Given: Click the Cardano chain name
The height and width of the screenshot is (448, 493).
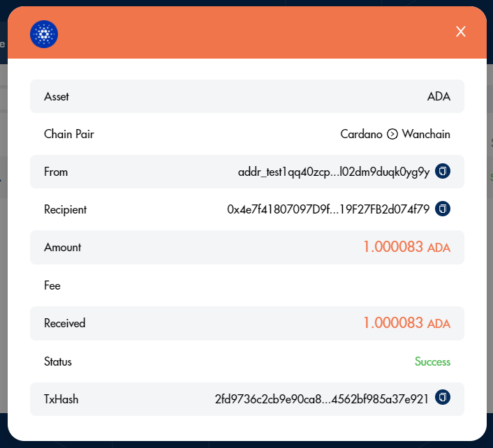Looking at the screenshot, I should click(x=361, y=134).
